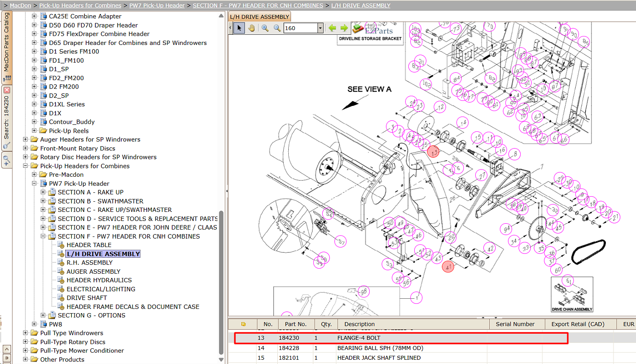This screenshot has height=364, width=636.
Task: Click the cart icon in parts table header
Action: click(243, 324)
